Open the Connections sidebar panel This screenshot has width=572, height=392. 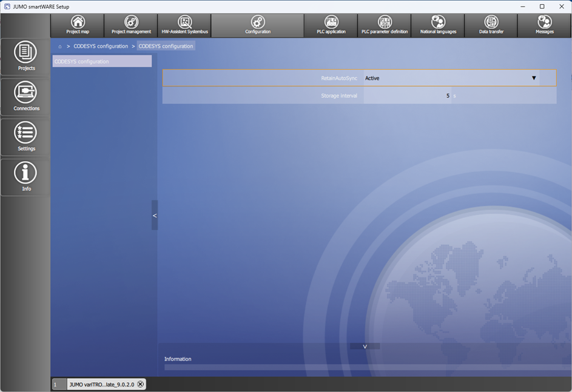tap(25, 96)
